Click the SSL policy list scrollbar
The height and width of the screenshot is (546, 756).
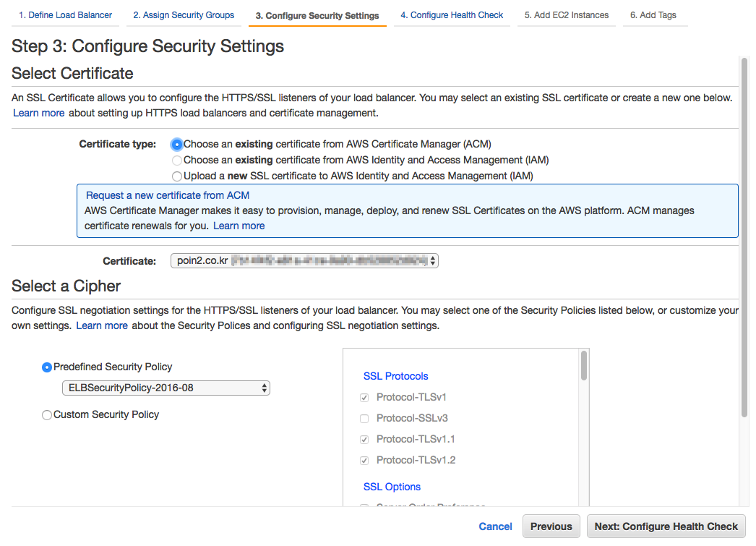point(584,366)
